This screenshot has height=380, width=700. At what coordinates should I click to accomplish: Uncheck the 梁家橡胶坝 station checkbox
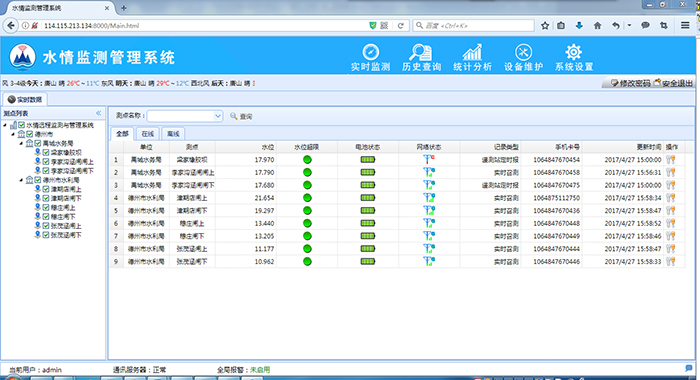click(46, 152)
